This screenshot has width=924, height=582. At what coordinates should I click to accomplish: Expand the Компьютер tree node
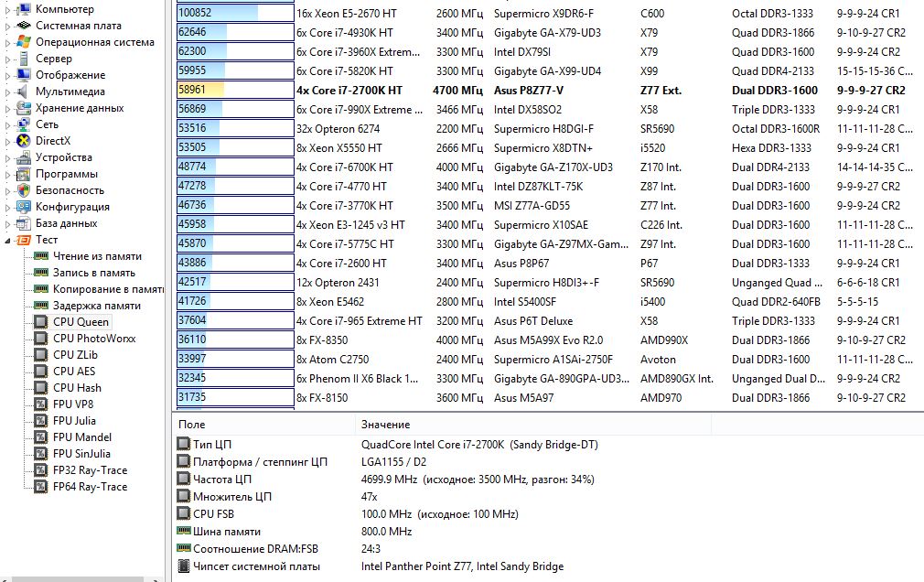point(7,9)
